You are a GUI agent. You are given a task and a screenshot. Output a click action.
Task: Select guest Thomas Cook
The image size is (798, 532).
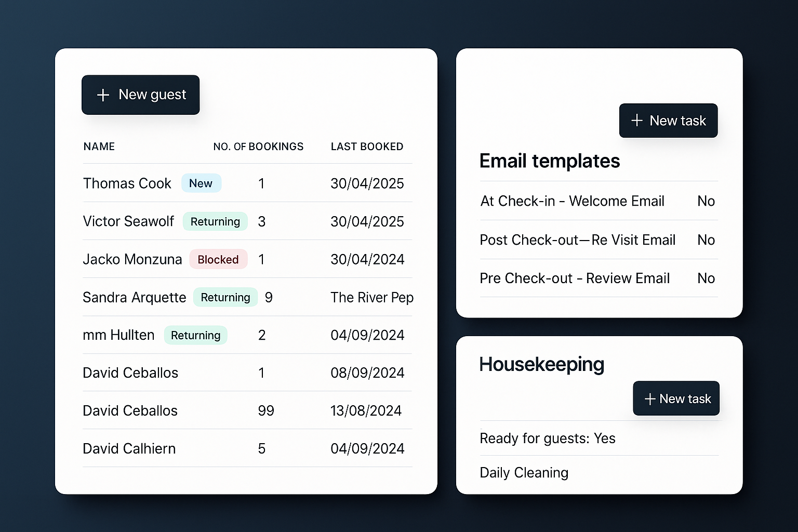127,183
